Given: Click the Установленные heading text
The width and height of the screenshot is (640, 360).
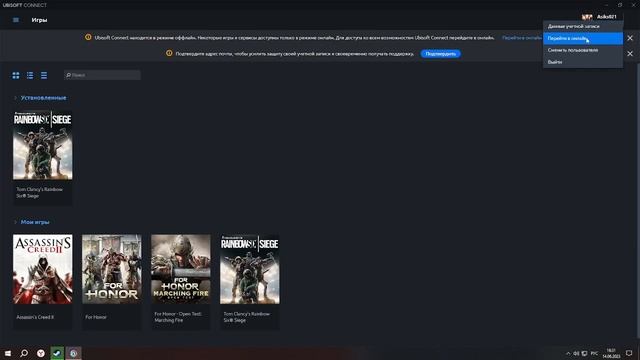Looking at the screenshot, I should pyautogui.click(x=43, y=98).
